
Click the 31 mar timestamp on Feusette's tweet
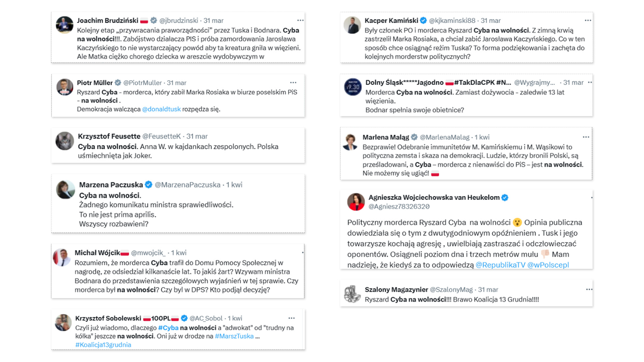click(198, 136)
